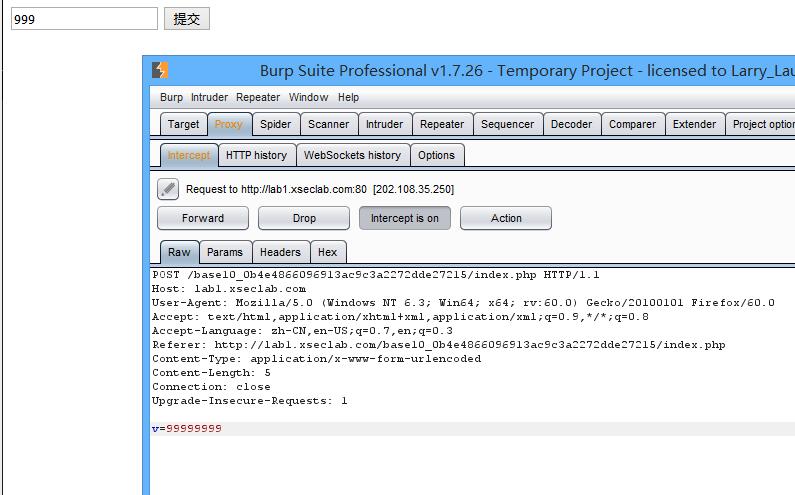Click the Upgrade-Insecure-Requests header line
Screen dimensions: 795x495
249,401
